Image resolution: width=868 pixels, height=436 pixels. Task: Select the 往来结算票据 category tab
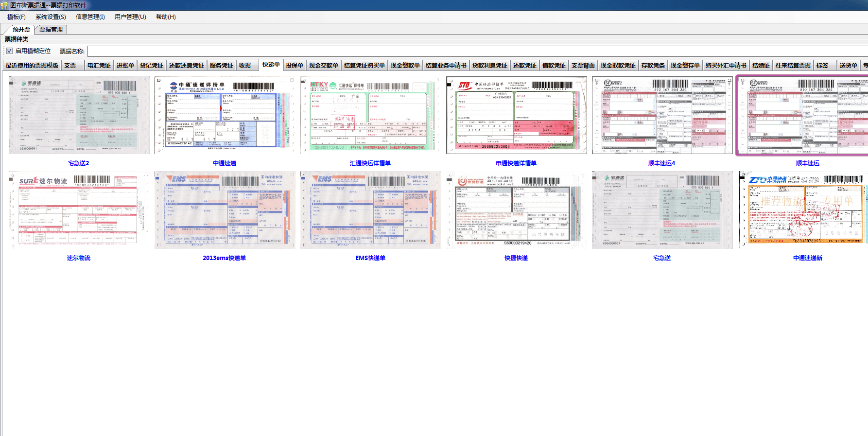pyautogui.click(x=793, y=66)
